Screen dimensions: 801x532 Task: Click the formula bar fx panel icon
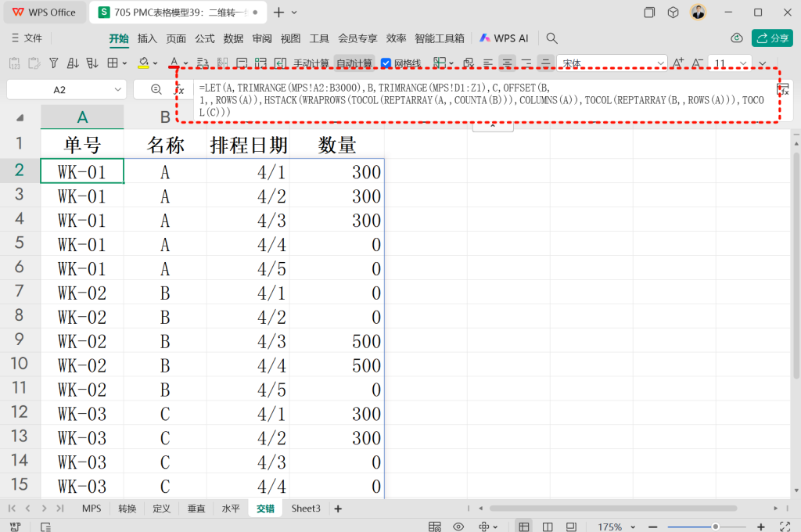(x=782, y=89)
